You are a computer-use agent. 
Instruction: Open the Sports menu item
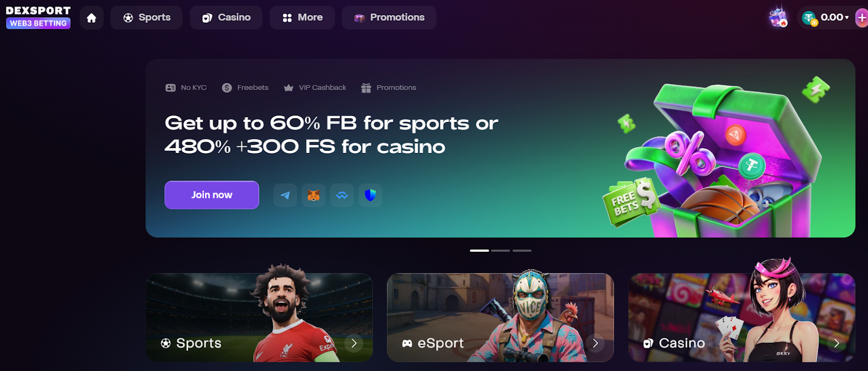[146, 18]
